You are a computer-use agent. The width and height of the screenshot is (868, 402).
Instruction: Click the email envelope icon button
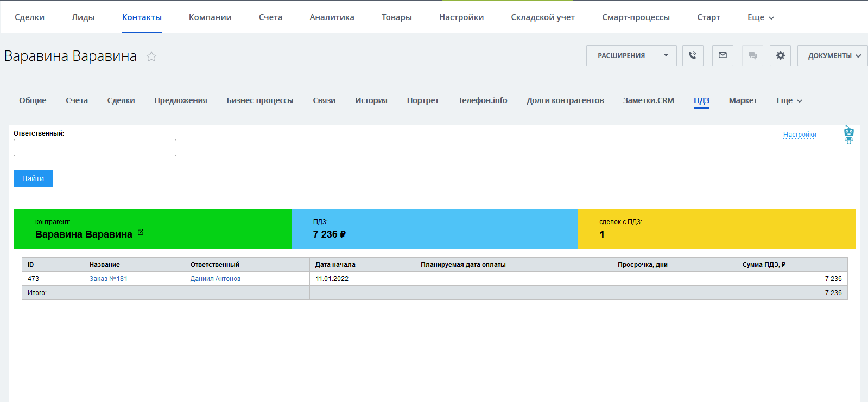tap(723, 55)
